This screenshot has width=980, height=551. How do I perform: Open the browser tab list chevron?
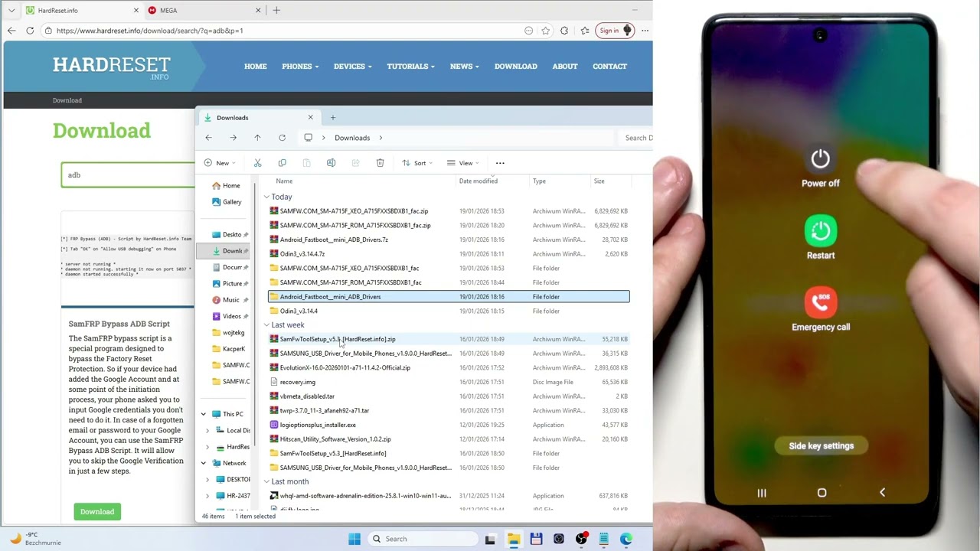point(11,10)
